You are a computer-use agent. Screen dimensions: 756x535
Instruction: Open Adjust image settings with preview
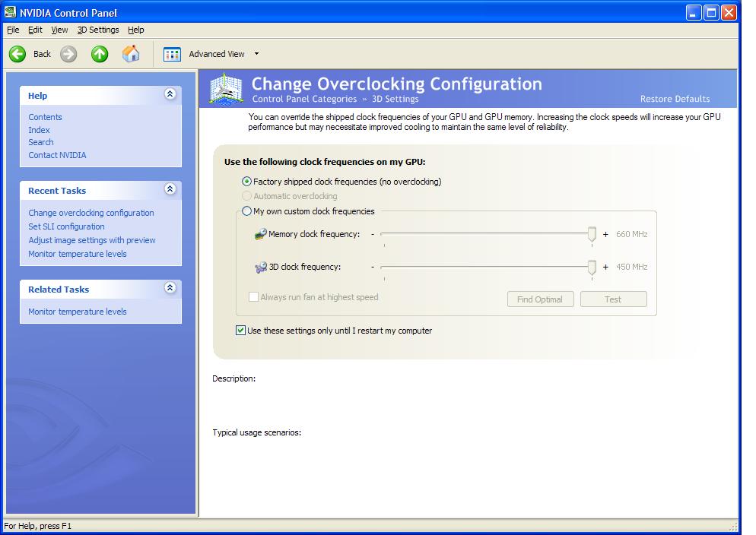91,240
